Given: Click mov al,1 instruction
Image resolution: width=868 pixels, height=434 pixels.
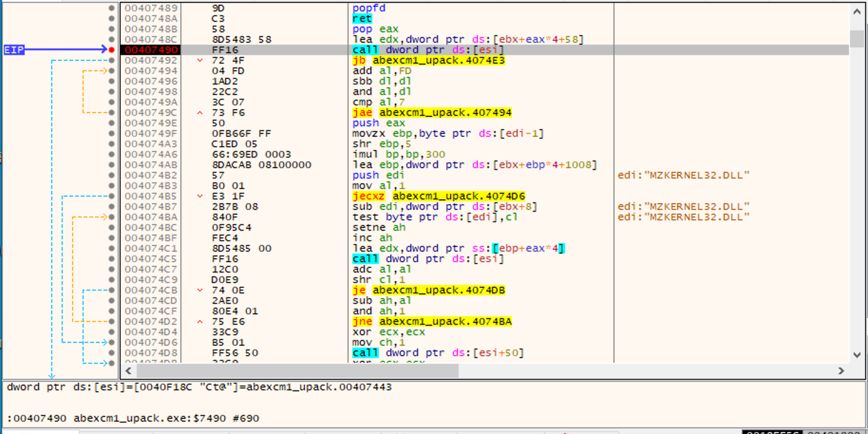Looking at the screenshot, I should (378, 186).
